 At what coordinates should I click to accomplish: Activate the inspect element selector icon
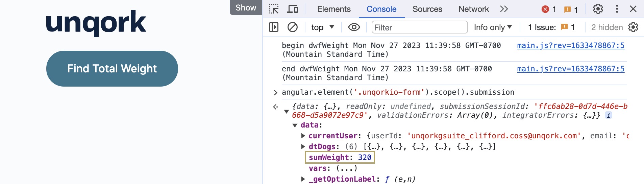[x=274, y=9]
